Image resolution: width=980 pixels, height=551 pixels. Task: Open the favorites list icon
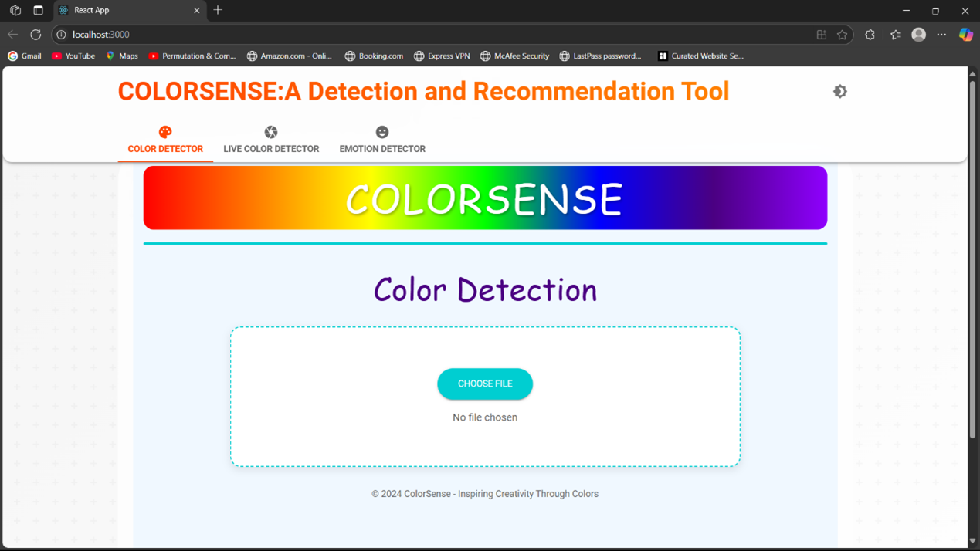coord(895,35)
